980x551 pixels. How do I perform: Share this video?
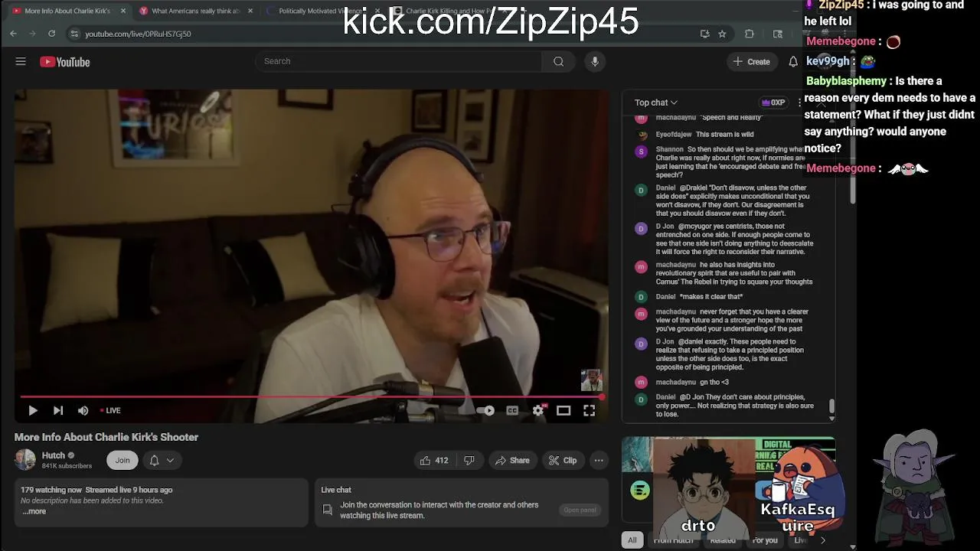[x=512, y=460]
